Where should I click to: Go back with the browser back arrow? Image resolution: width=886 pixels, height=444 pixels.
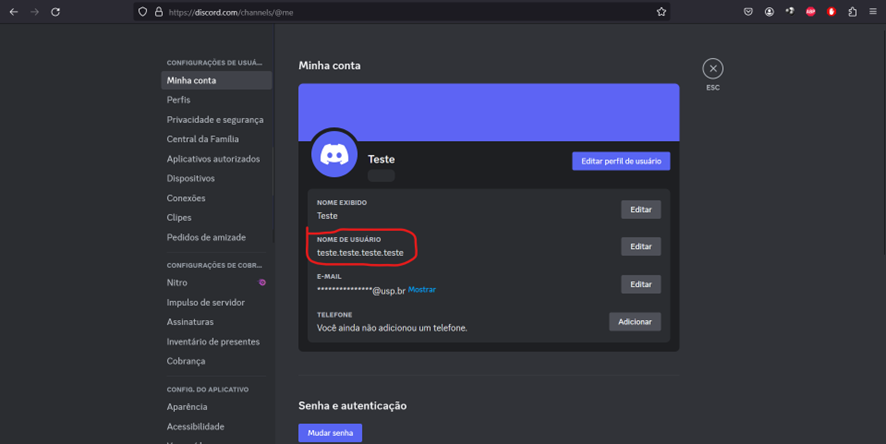tap(14, 12)
